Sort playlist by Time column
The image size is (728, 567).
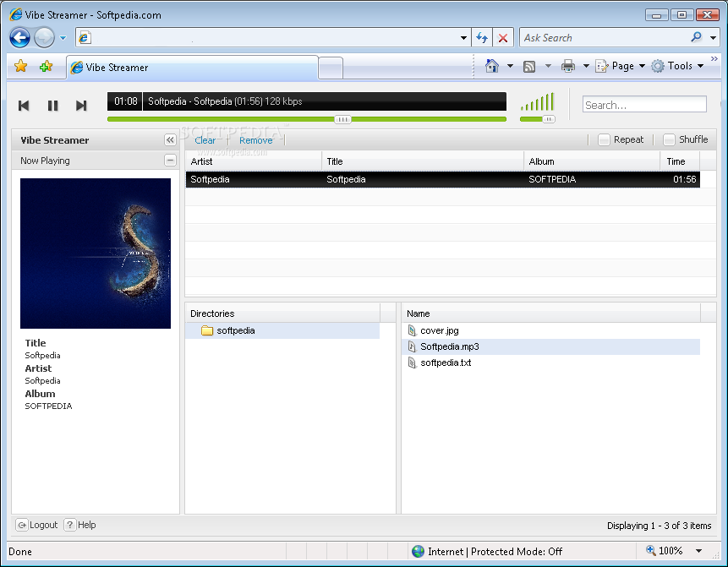(x=680, y=161)
